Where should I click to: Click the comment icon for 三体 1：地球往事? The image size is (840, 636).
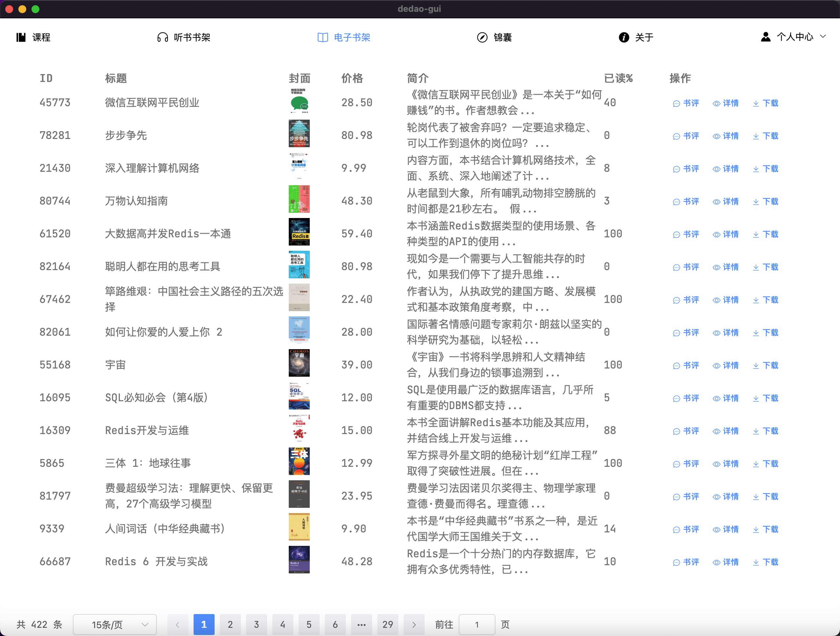(676, 464)
